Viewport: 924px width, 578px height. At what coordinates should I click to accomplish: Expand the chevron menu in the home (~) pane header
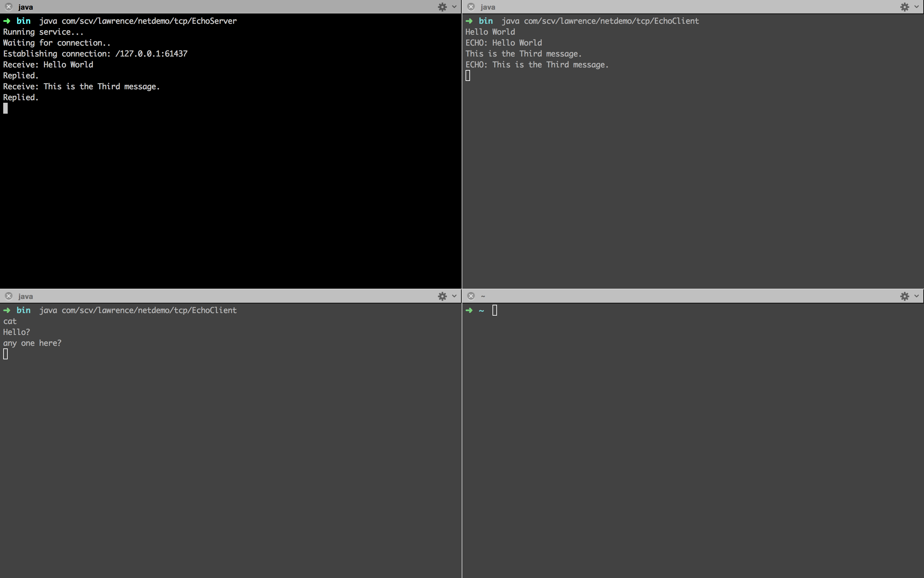tap(917, 296)
